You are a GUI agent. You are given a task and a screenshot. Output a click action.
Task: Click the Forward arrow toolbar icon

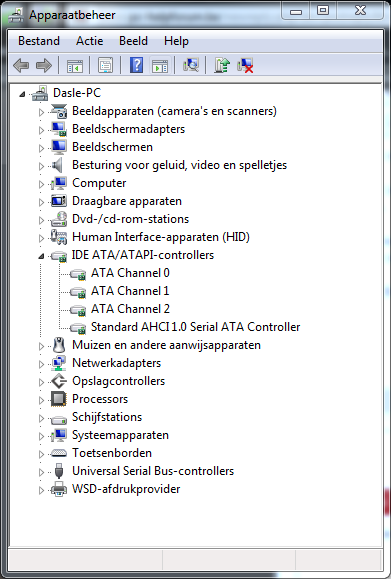[x=44, y=66]
